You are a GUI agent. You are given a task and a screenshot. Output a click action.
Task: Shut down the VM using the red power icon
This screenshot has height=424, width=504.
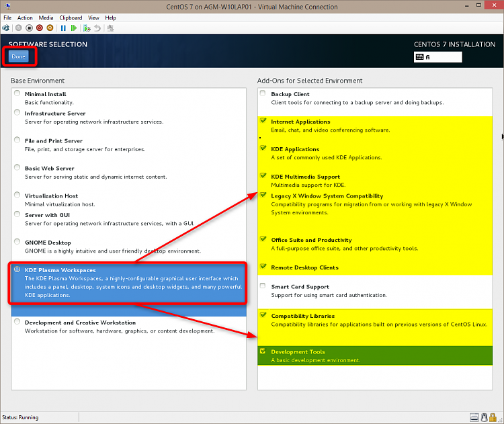tap(40, 28)
